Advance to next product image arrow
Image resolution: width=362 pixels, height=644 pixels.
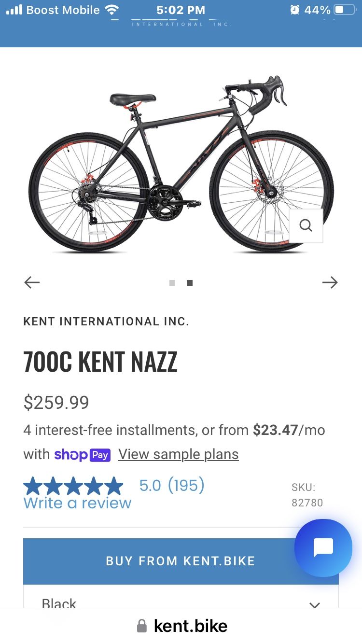(x=330, y=282)
